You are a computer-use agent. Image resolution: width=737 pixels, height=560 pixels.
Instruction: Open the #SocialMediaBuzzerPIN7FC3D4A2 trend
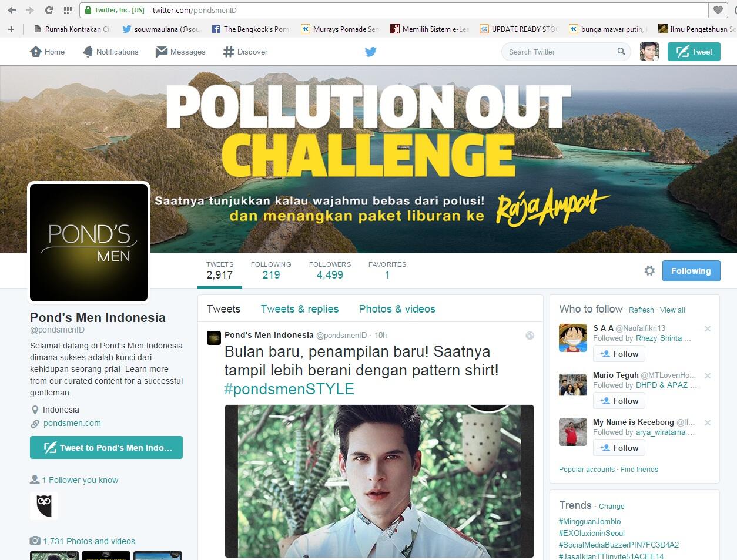618,545
